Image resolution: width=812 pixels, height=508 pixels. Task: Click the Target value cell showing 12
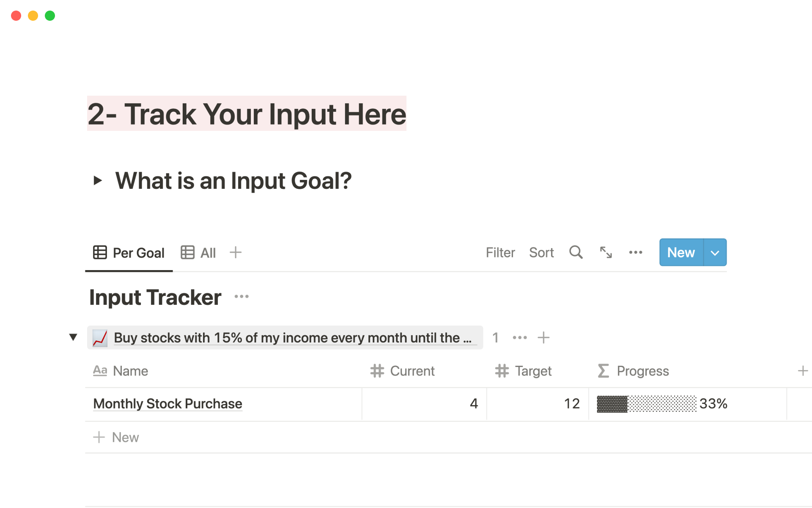537,404
